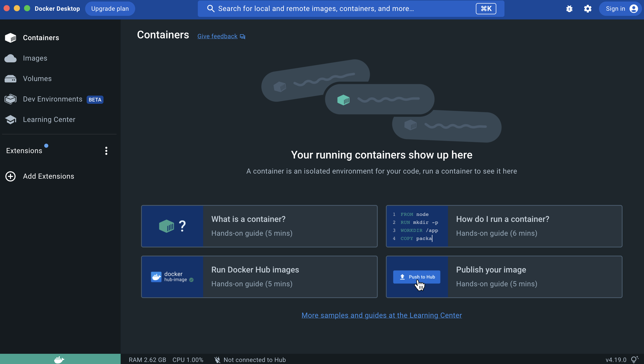
Task: Click the Sign in button
Action: (x=620, y=9)
